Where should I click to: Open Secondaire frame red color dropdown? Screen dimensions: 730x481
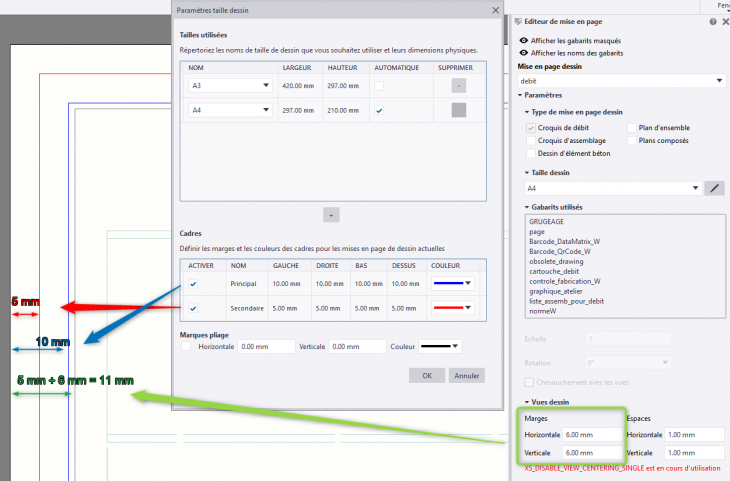pyautogui.click(x=453, y=308)
